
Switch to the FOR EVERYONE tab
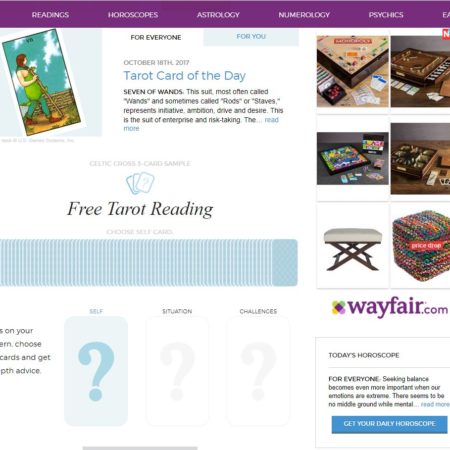pos(156,37)
